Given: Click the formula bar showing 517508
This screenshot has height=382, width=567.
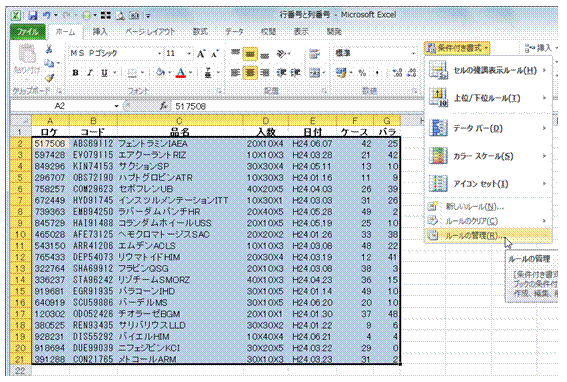Looking at the screenshot, I should click(x=297, y=106).
